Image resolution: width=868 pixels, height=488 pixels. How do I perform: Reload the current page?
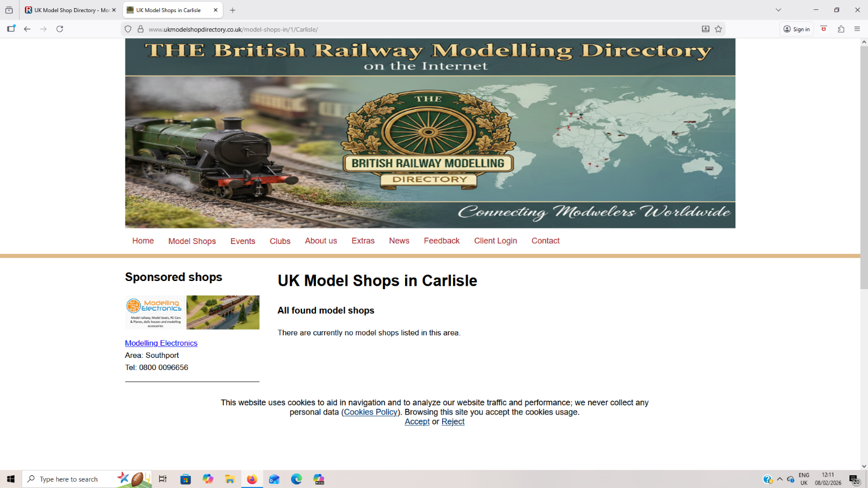60,29
